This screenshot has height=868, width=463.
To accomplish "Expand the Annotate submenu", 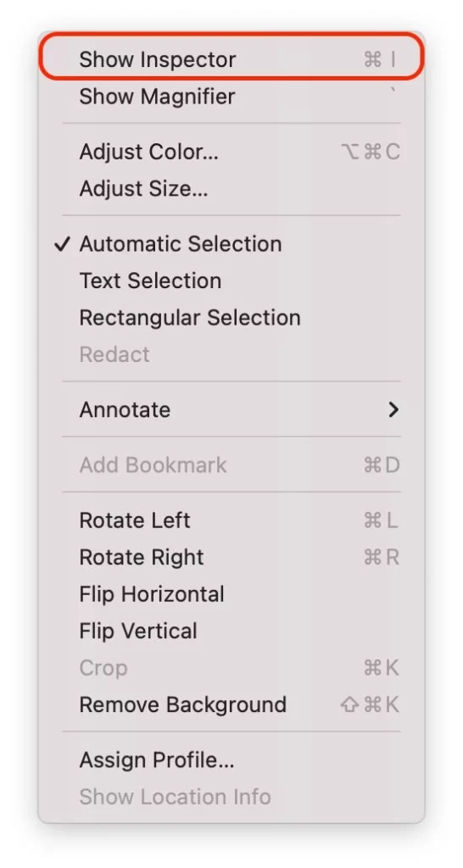I will (231, 409).
